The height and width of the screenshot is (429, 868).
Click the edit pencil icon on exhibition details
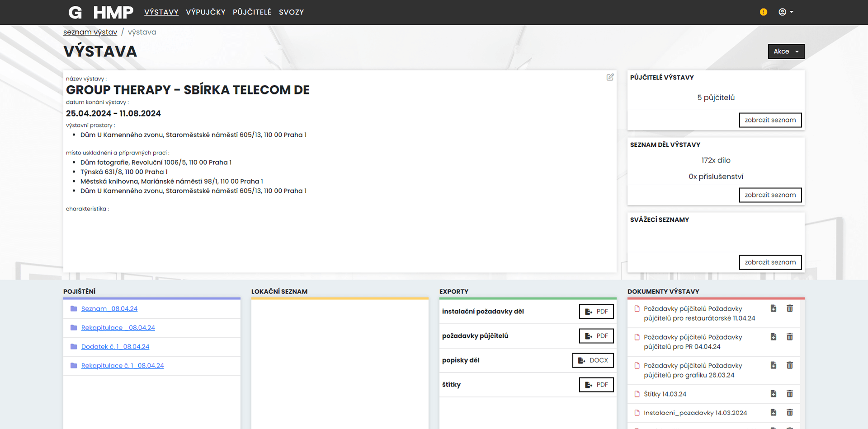pyautogui.click(x=610, y=77)
